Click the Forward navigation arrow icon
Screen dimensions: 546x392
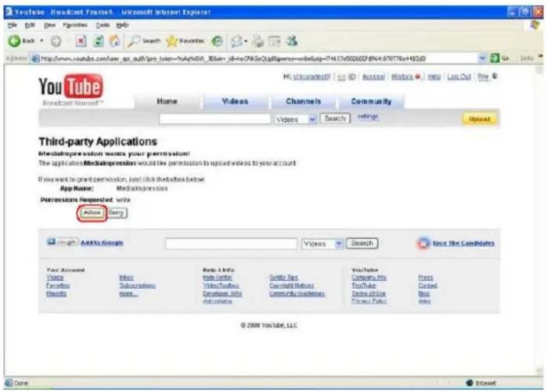(55, 41)
